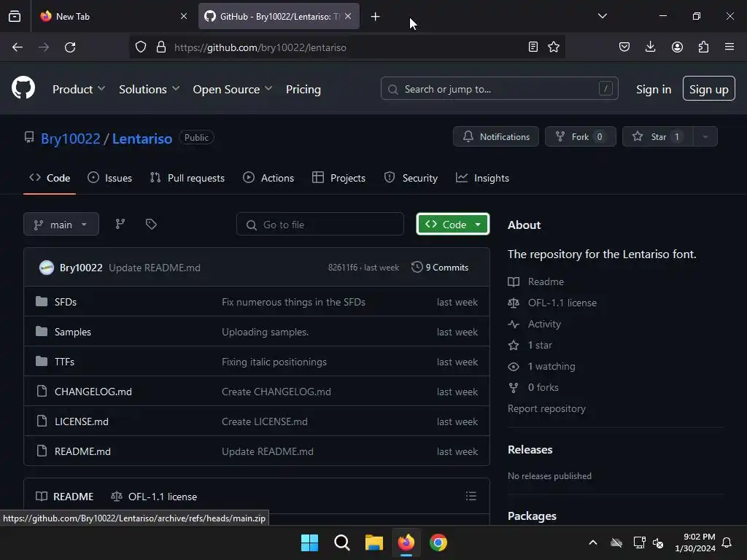Open File Explorer from taskbar
This screenshot has width=747, height=560.
click(374, 542)
